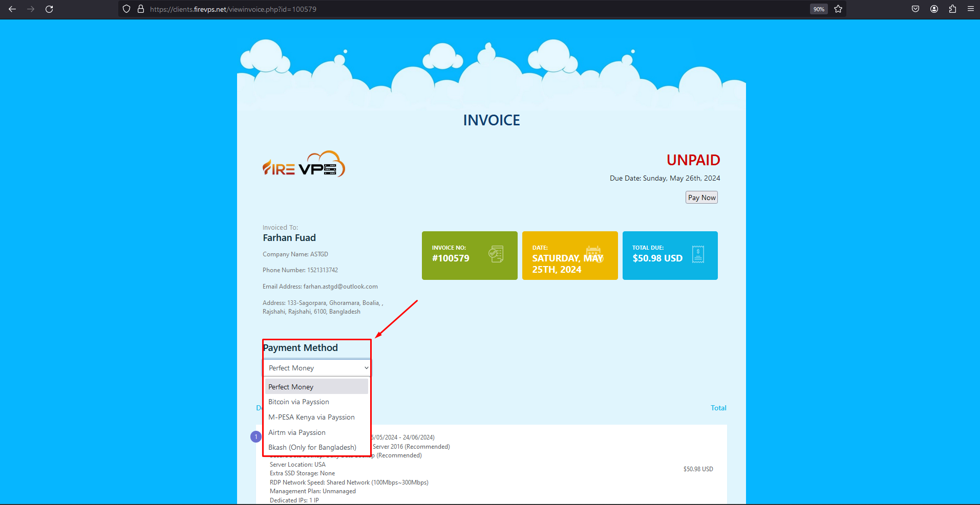Open the extensions puzzle icon
The width and height of the screenshot is (980, 505).
click(x=952, y=9)
